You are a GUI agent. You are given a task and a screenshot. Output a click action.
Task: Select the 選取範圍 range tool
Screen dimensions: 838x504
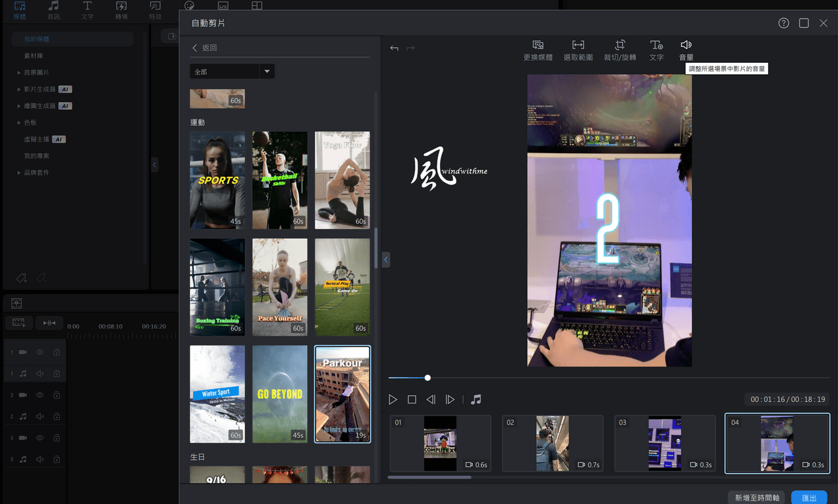[578, 50]
